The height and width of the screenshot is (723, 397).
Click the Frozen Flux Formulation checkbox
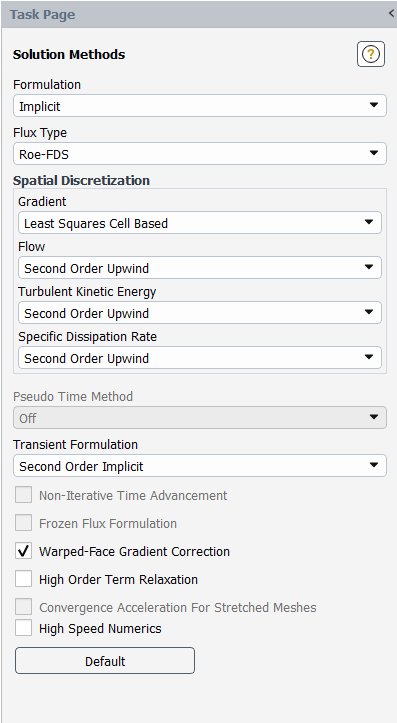pos(24,523)
